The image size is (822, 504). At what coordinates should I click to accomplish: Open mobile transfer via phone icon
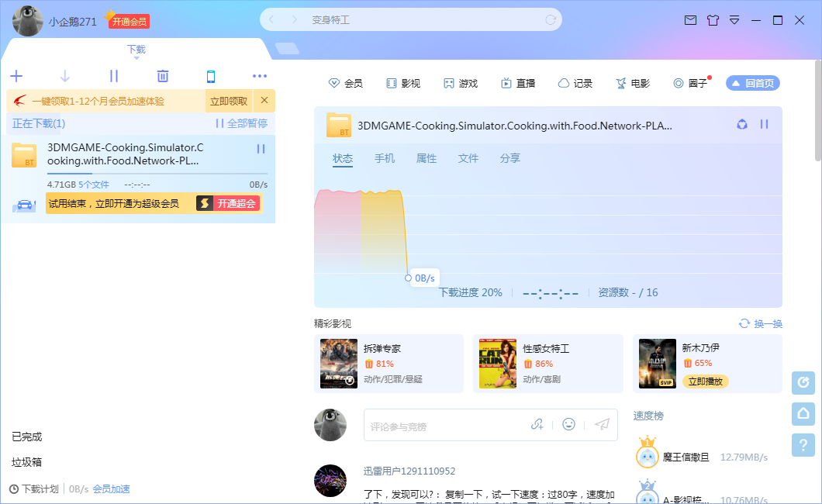211,76
